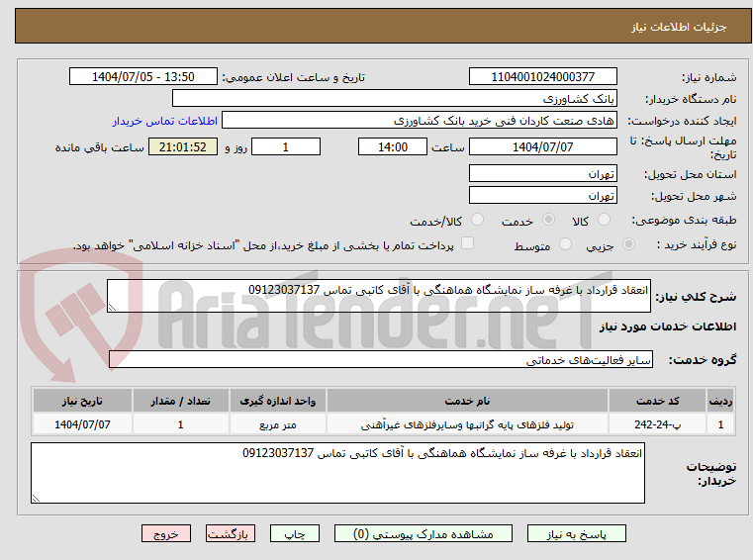Click the بازگشت back button

230,533
